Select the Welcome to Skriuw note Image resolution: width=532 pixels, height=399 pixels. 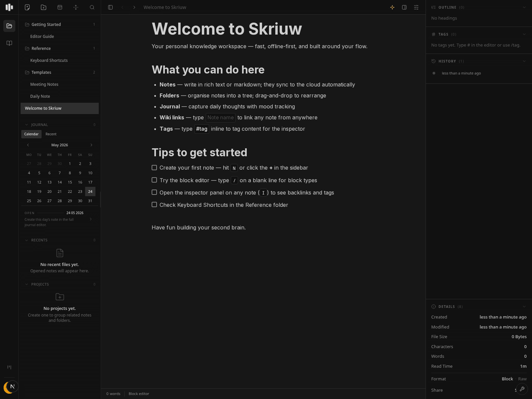pyautogui.click(x=60, y=108)
